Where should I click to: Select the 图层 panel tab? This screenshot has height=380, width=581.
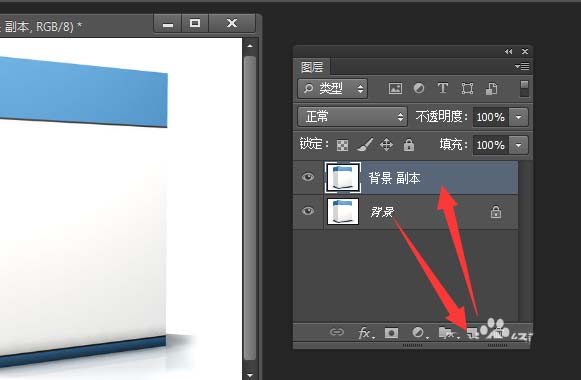pyautogui.click(x=312, y=67)
